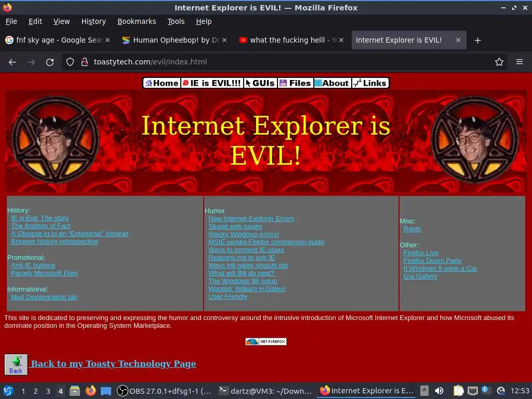Open the IE is Evil: The story link
532x399 pixels.
click(39, 218)
